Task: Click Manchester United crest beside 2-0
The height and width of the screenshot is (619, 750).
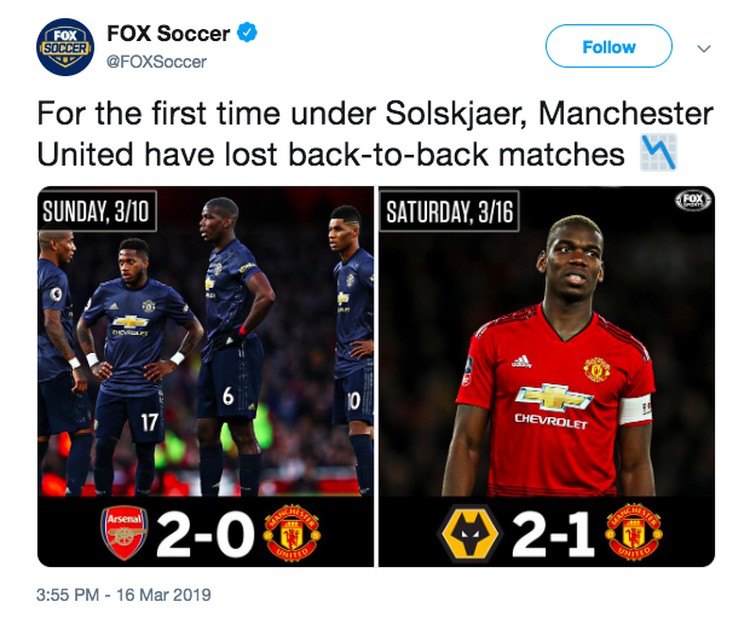Action: pyautogui.click(x=292, y=533)
